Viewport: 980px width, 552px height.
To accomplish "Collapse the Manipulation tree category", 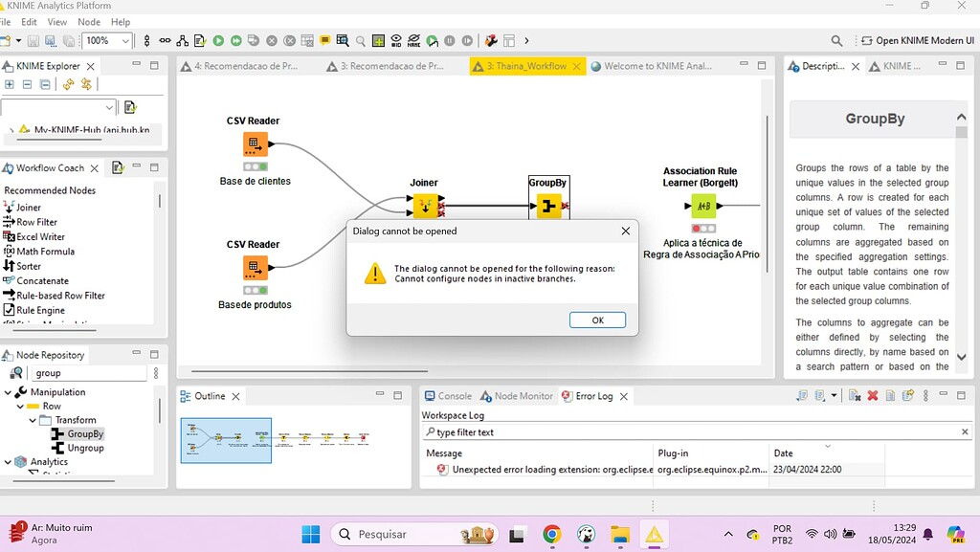I will (x=8, y=392).
